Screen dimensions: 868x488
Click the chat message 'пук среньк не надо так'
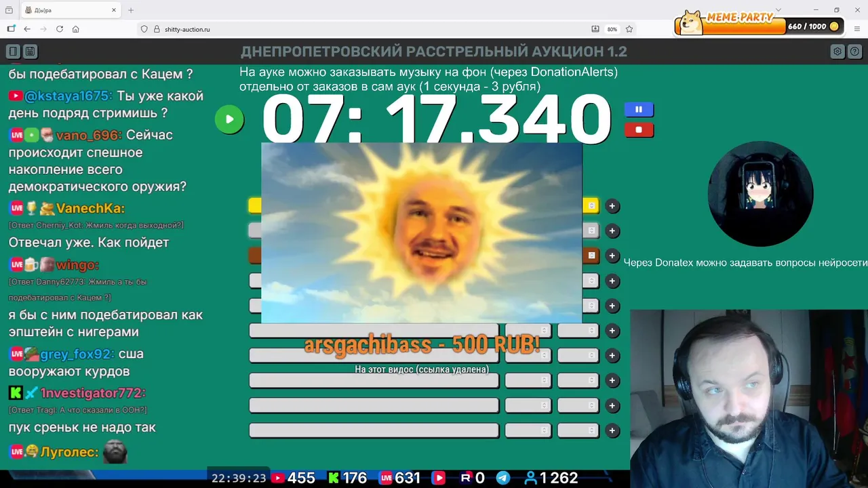(82, 428)
